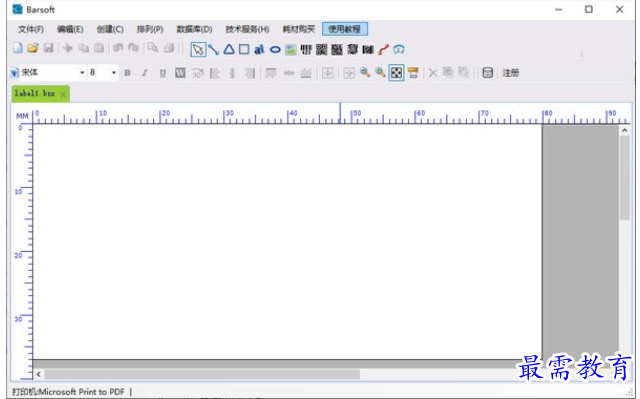Close the label1.bsx tab

[63, 94]
